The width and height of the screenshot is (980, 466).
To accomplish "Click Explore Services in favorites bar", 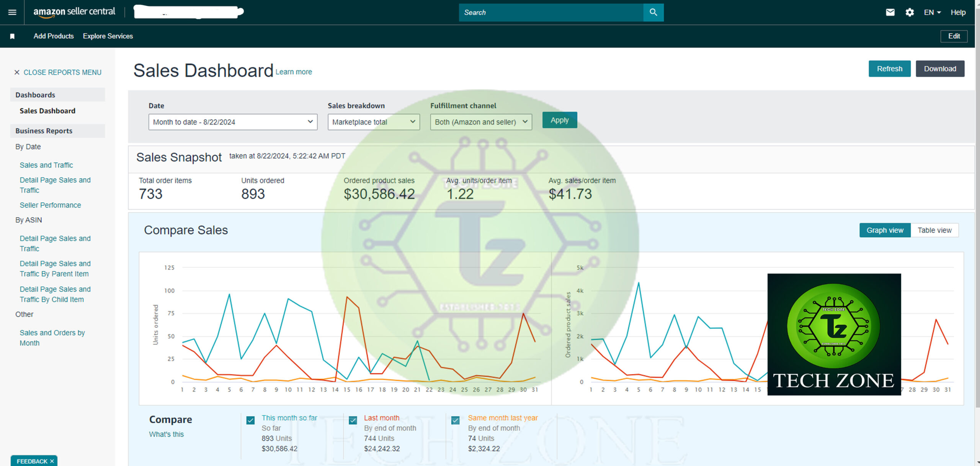I will click(108, 36).
